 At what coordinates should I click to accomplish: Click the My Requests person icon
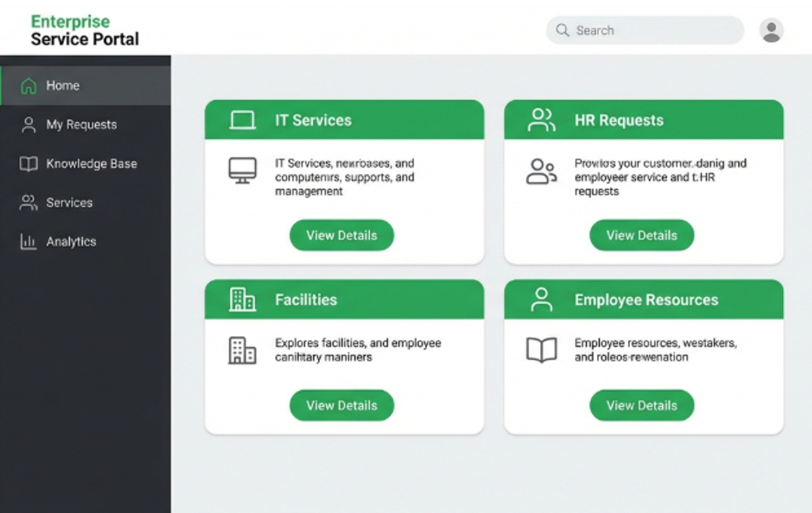pyautogui.click(x=28, y=124)
